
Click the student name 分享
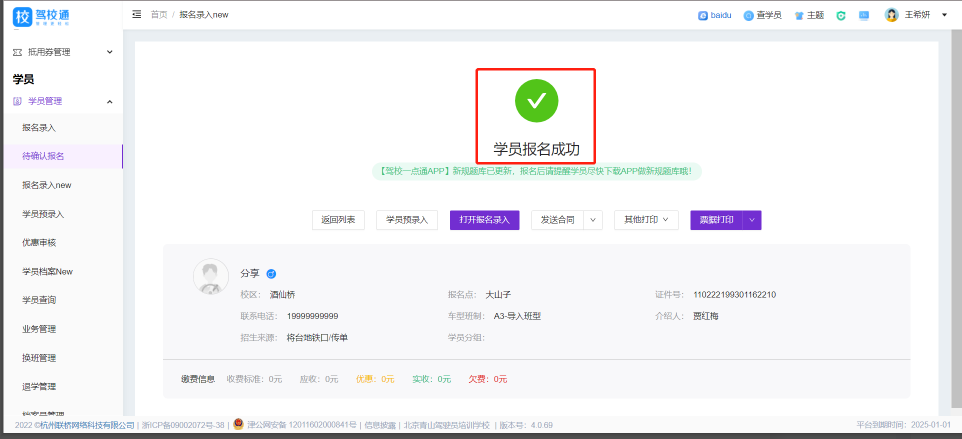(250, 273)
